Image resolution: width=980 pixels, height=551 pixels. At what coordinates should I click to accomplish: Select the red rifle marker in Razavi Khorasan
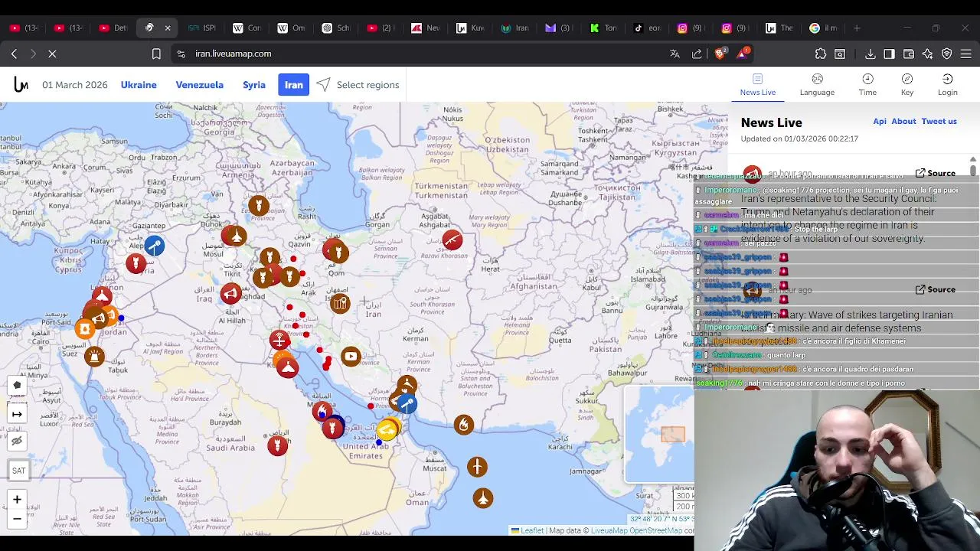tap(452, 240)
